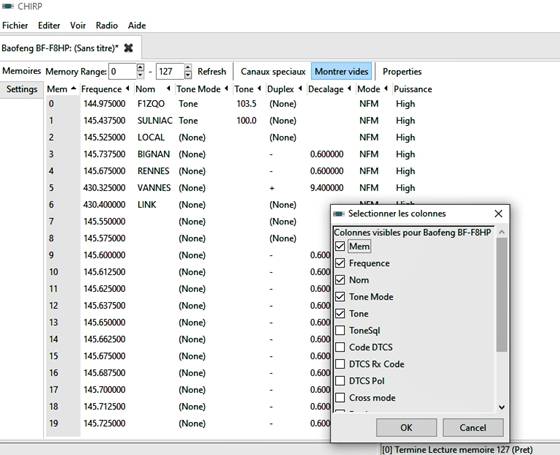Open the Radio menu

pyautogui.click(x=107, y=25)
